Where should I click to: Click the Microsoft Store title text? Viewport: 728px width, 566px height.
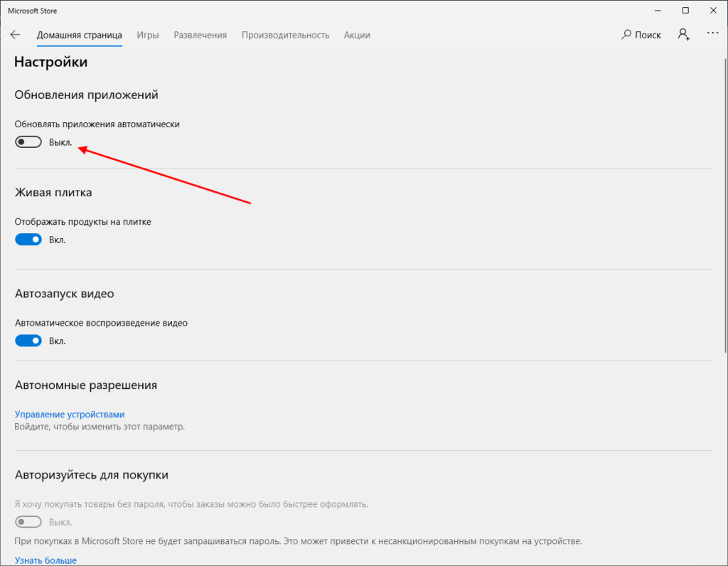[33, 10]
